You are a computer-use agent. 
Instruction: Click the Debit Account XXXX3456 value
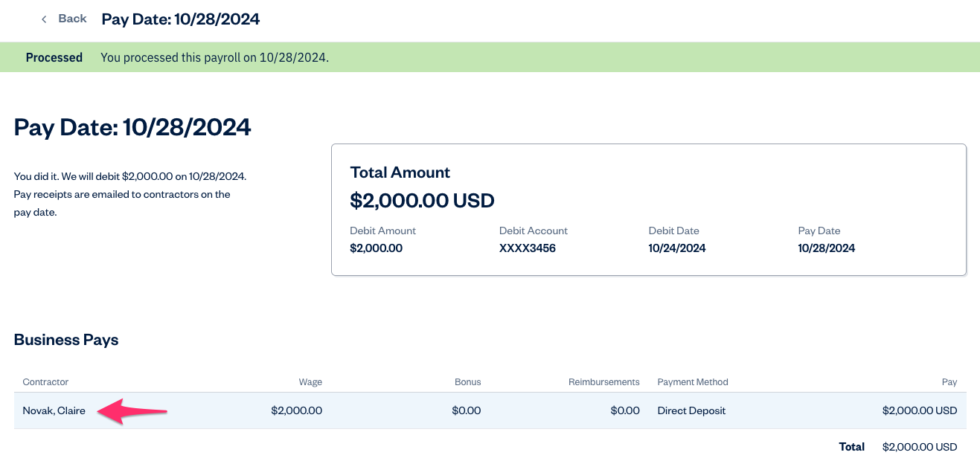click(527, 248)
